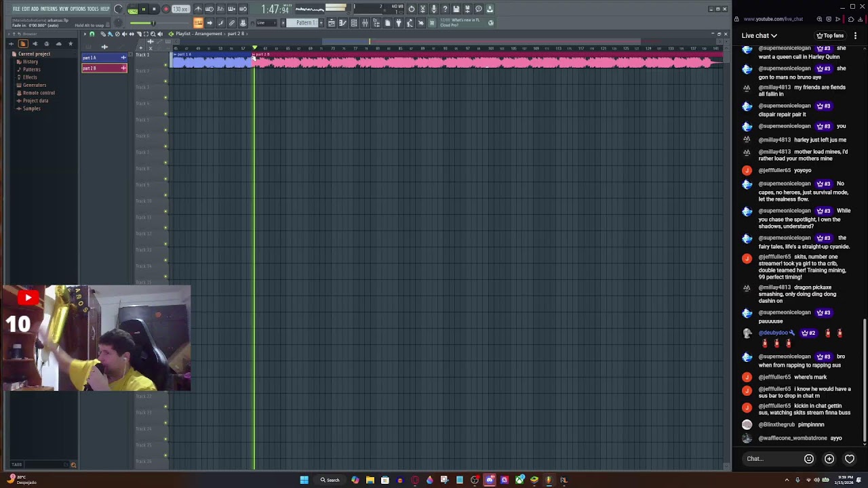868x488 pixels.
Task: Open the piano roll view icon
Action: [342, 22]
